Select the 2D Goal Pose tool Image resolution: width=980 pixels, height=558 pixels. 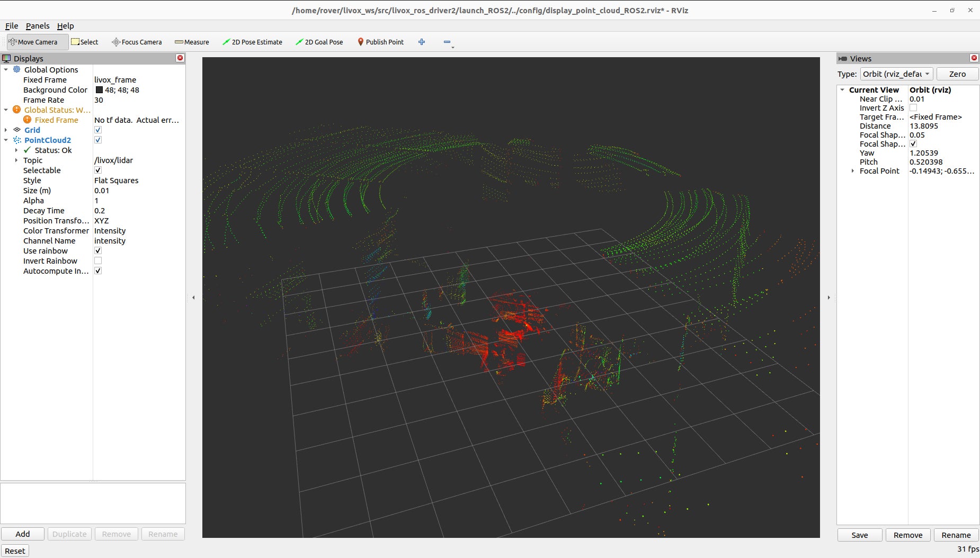point(319,42)
